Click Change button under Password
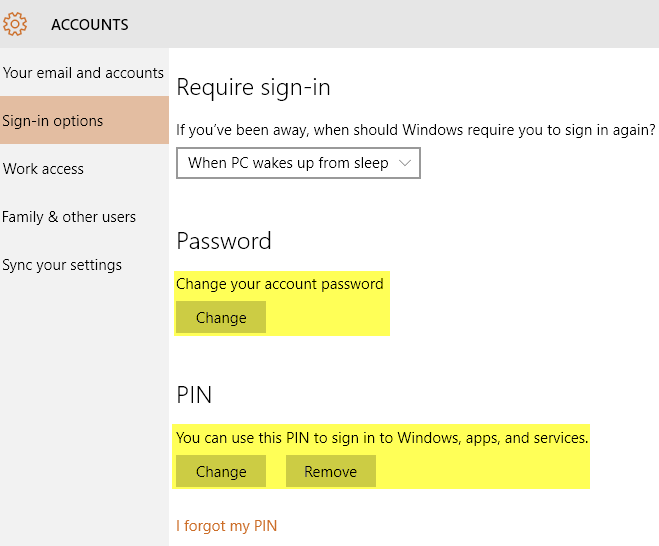 [x=221, y=317]
